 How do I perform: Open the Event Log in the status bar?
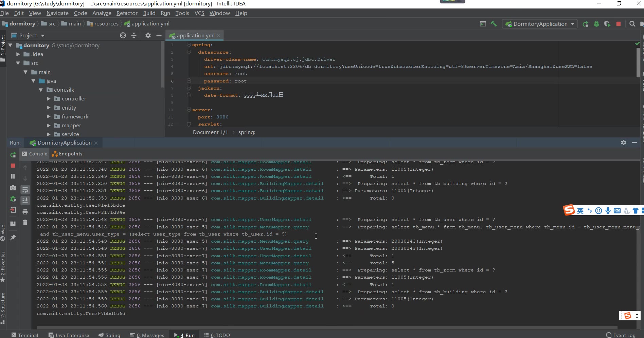(x=621, y=335)
